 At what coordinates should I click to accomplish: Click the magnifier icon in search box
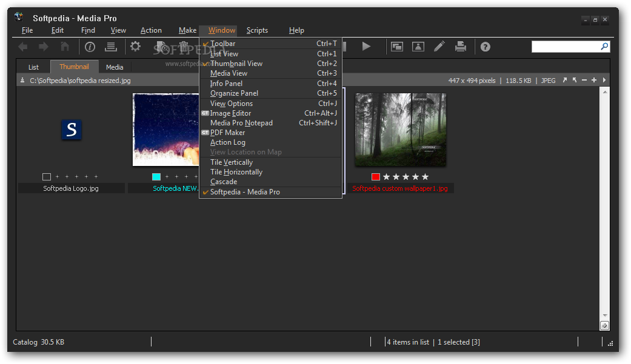coord(604,47)
